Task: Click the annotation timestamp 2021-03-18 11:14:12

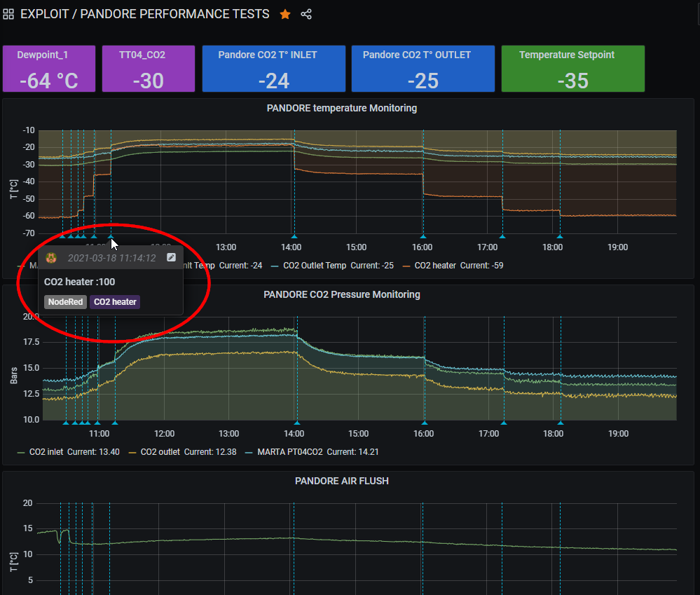Action: coord(111,258)
